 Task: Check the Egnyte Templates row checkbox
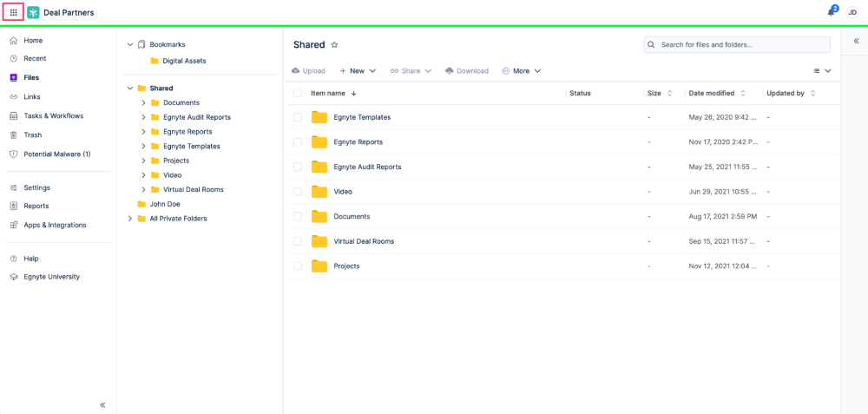298,117
